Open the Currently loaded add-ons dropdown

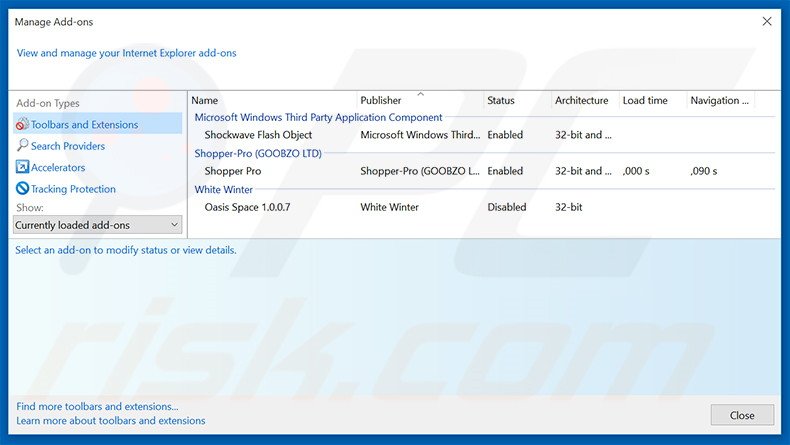pos(98,225)
